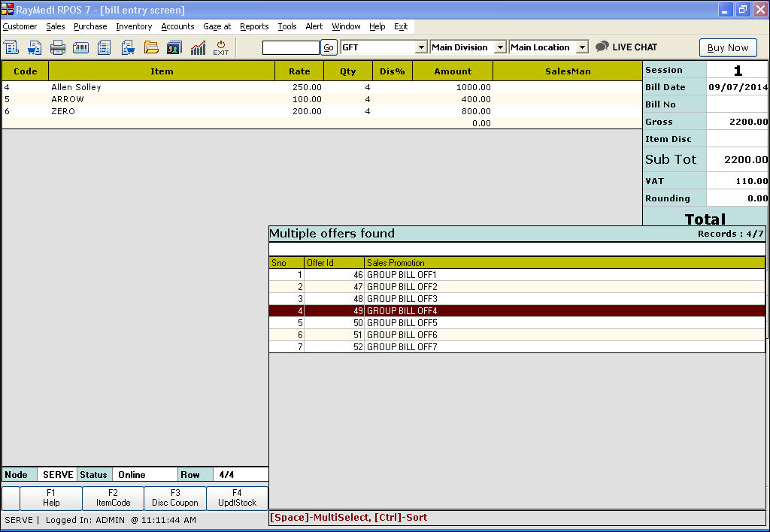Screen dimensions: 770x532
Task: Click the barcode icon in toolbar
Action: tap(80, 47)
